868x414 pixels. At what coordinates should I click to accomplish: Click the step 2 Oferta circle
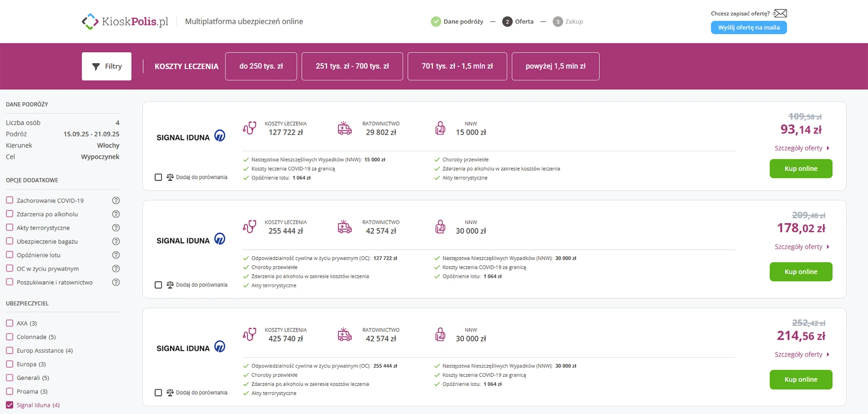[507, 22]
